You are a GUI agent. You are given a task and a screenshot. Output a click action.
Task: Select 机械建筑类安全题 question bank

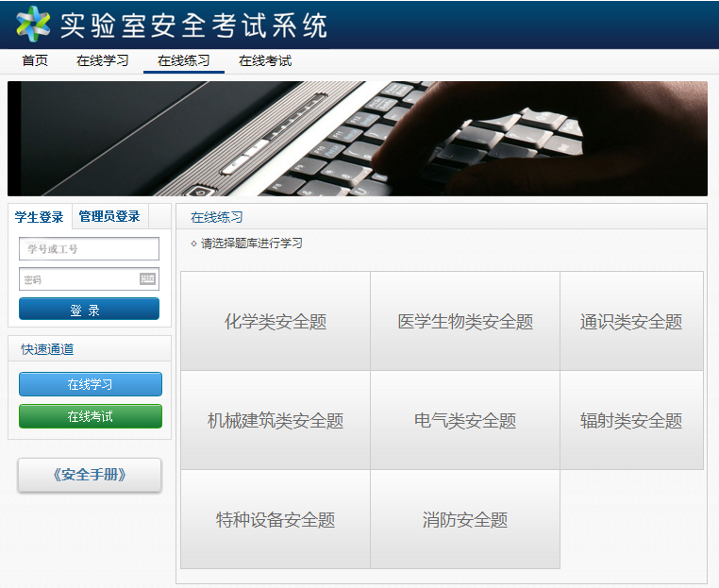(x=276, y=420)
